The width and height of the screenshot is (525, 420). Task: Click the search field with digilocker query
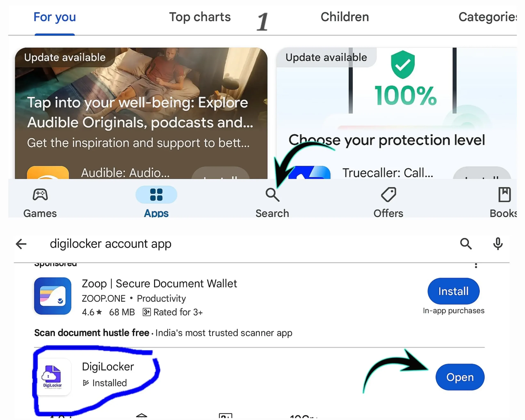pyautogui.click(x=219, y=244)
